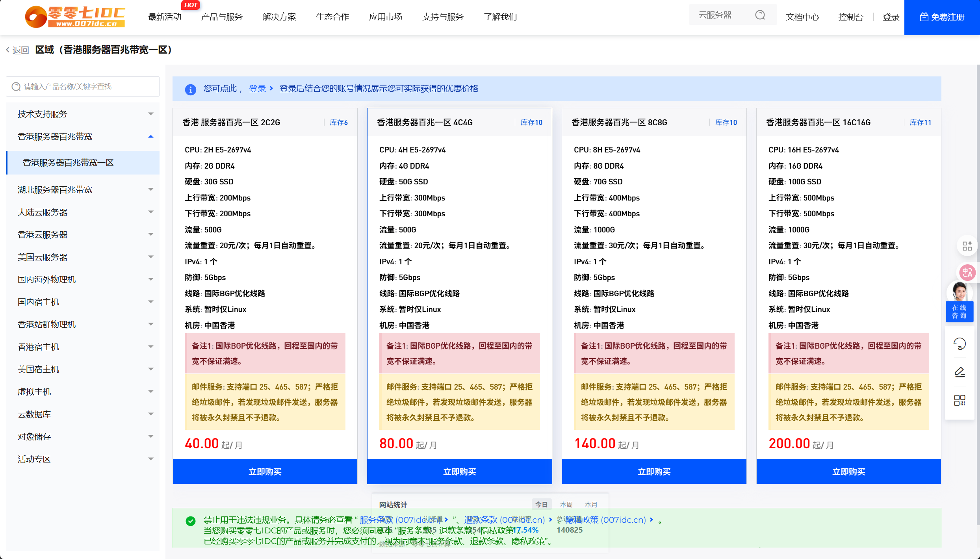Click the 零零七IDC logo

[x=75, y=17]
